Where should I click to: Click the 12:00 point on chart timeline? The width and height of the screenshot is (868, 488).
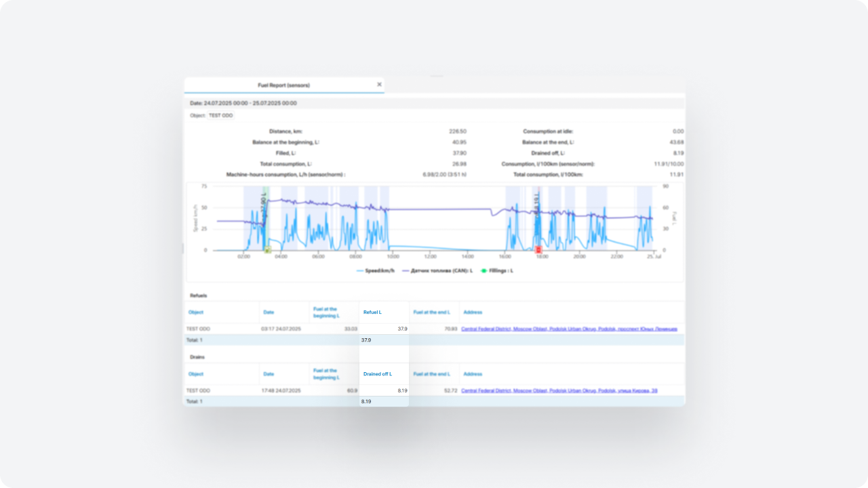[429, 258]
